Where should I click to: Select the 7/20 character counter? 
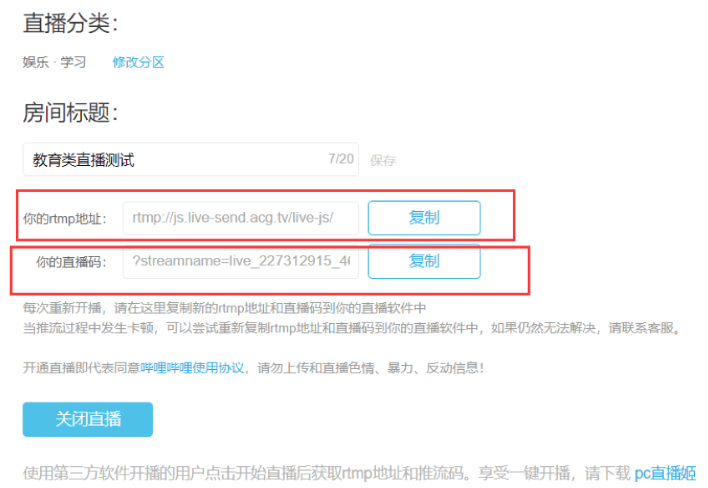pos(341,159)
